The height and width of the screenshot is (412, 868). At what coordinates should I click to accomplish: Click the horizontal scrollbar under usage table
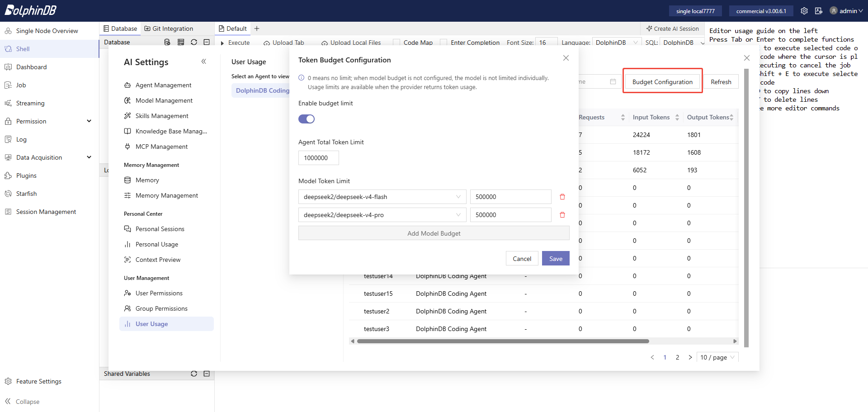pos(503,341)
